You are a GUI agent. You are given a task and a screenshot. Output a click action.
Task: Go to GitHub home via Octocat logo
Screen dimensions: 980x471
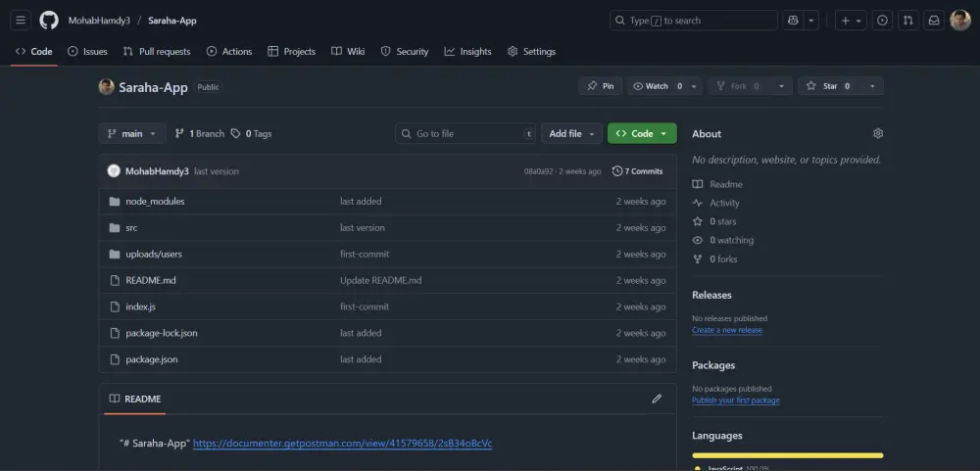[x=49, y=20]
